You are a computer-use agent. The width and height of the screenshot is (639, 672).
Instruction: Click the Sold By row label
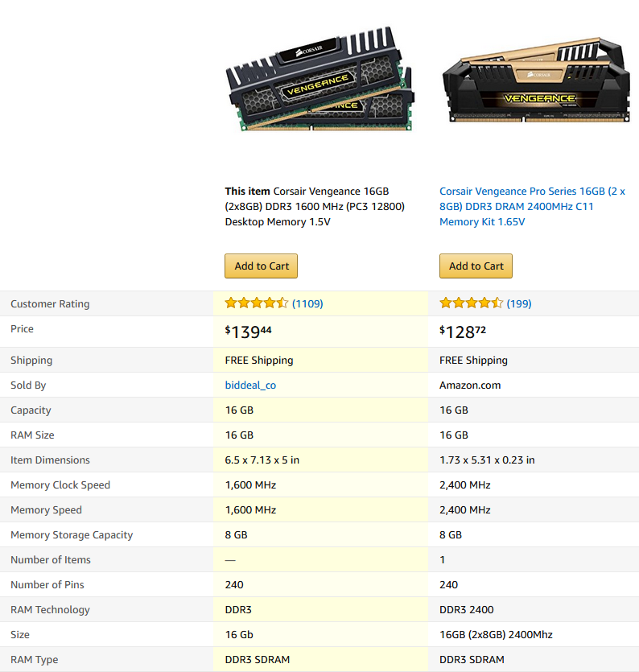tap(28, 385)
